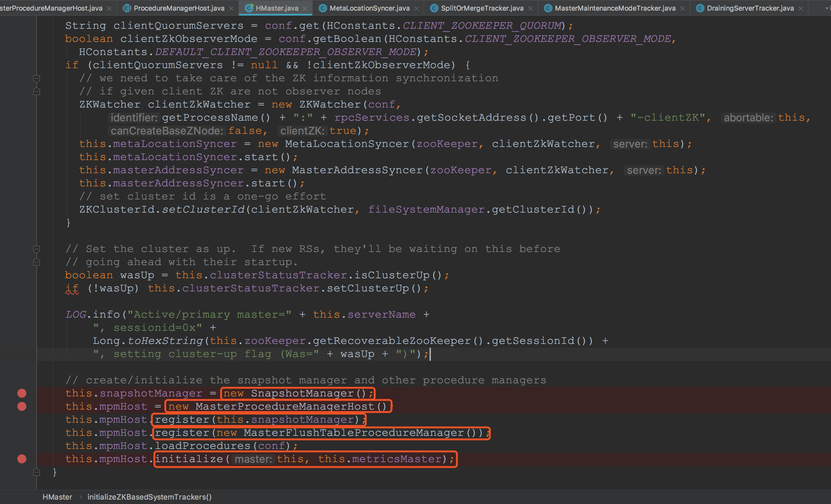This screenshot has width=831, height=504.
Task: Click the LOG identifier
Action: click(x=75, y=315)
